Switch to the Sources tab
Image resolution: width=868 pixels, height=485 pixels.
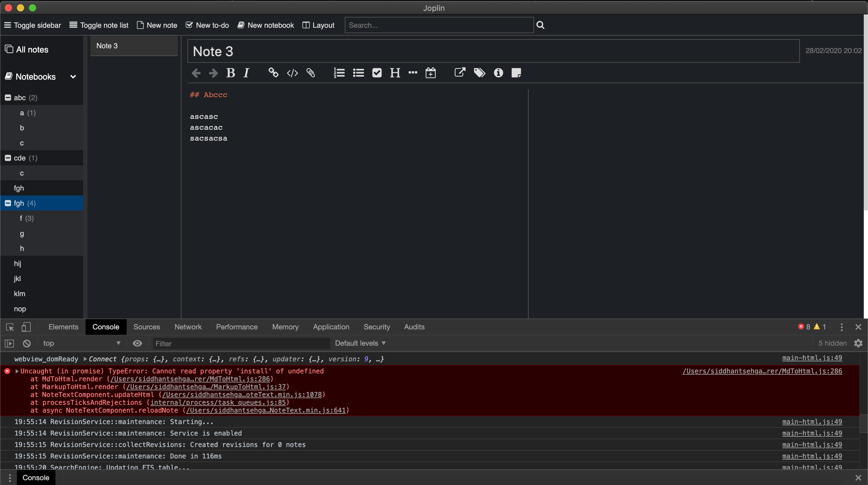coord(146,327)
